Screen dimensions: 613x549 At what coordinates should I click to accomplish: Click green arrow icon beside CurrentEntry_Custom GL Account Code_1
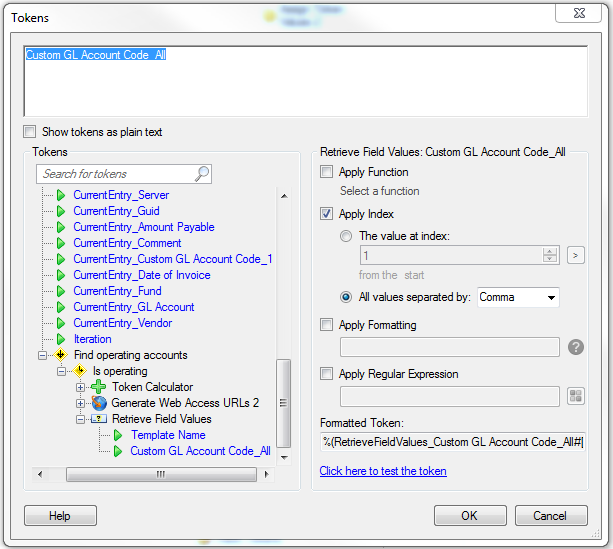[x=61, y=259]
